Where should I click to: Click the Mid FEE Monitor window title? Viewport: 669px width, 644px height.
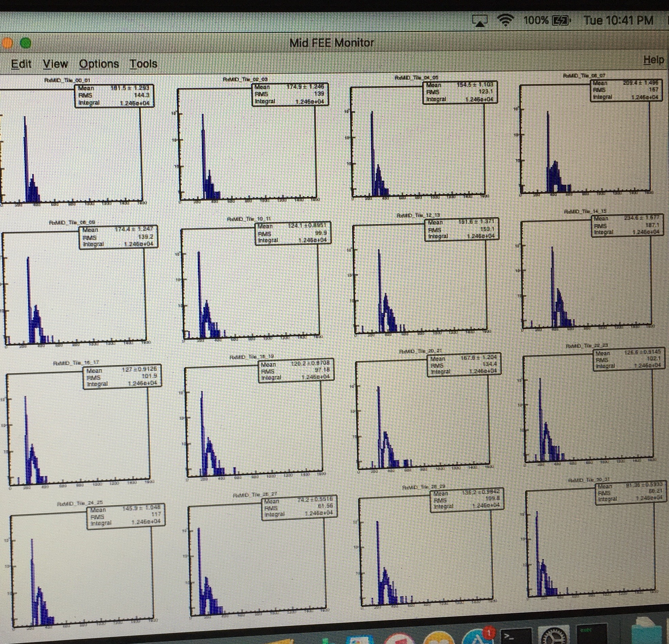click(332, 43)
